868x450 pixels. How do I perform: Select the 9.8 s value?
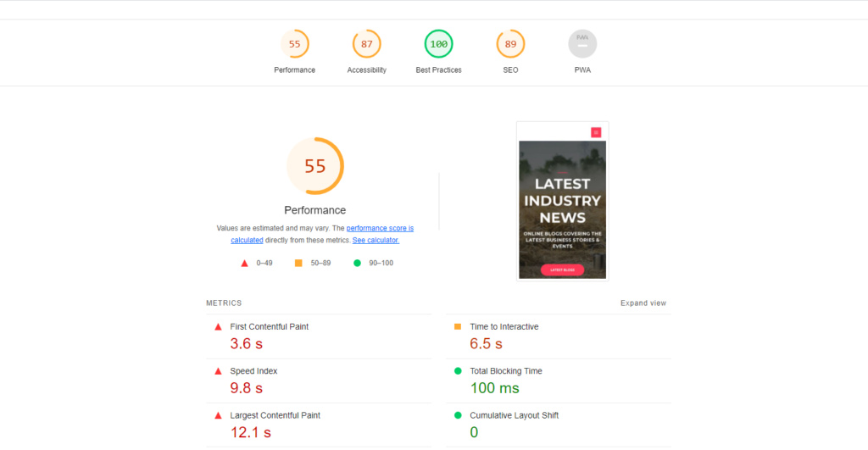pos(247,388)
